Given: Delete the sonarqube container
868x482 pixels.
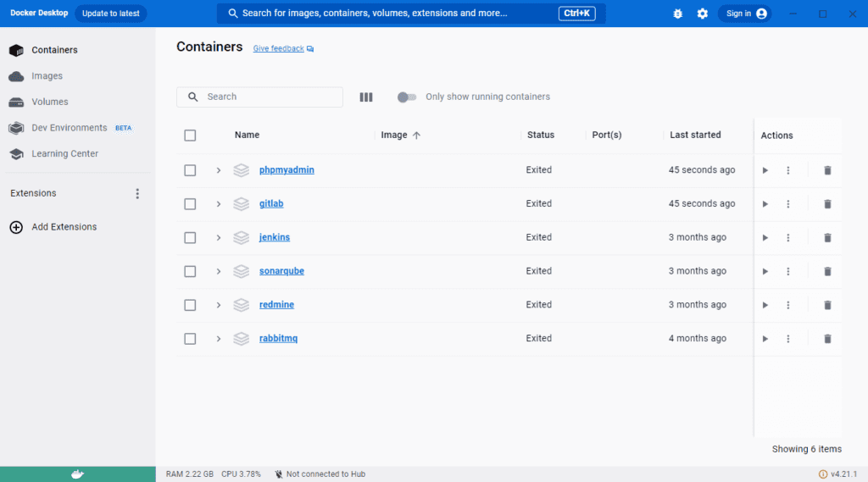Looking at the screenshot, I should tap(827, 272).
